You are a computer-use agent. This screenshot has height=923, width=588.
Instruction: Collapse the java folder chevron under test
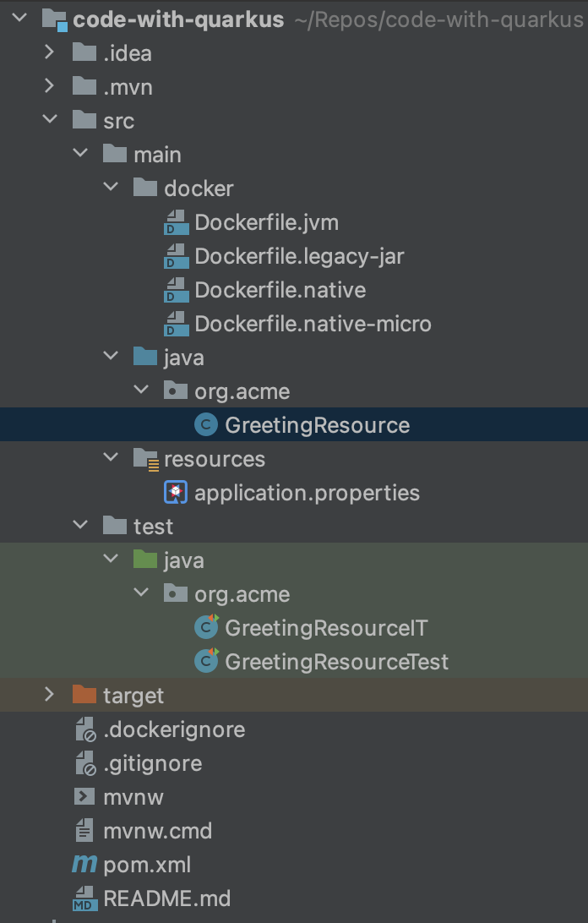pyautogui.click(x=111, y=560)
